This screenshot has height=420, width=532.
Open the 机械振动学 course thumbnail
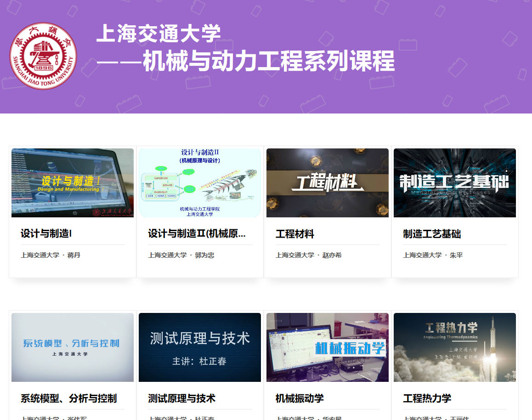328,347
